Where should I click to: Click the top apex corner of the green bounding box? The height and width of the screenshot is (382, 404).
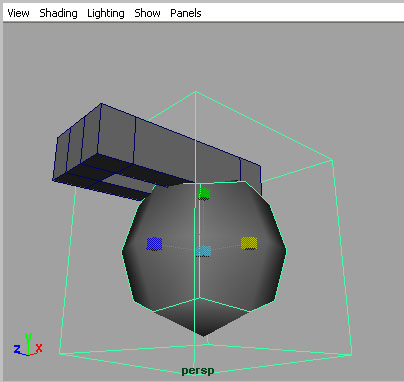click(196, 91)
